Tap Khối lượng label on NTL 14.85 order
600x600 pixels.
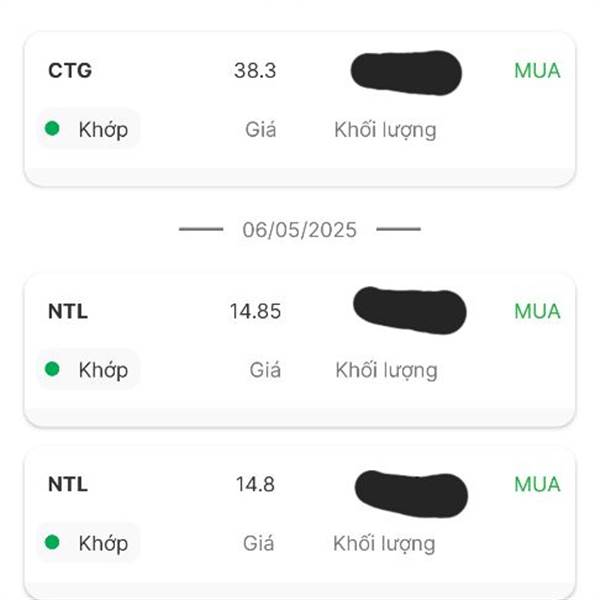coord(386,370)
